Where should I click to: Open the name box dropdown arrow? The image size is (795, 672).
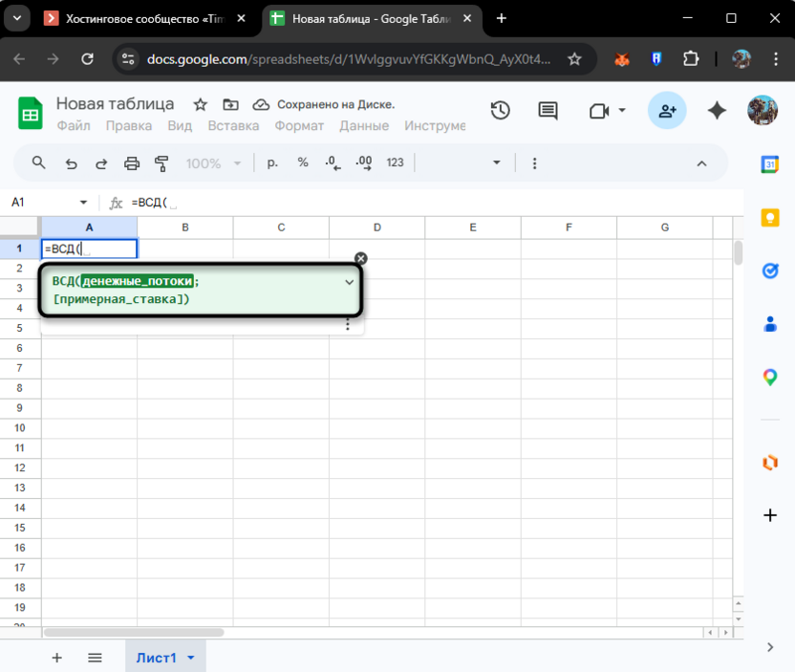click(x=83, y=203)
